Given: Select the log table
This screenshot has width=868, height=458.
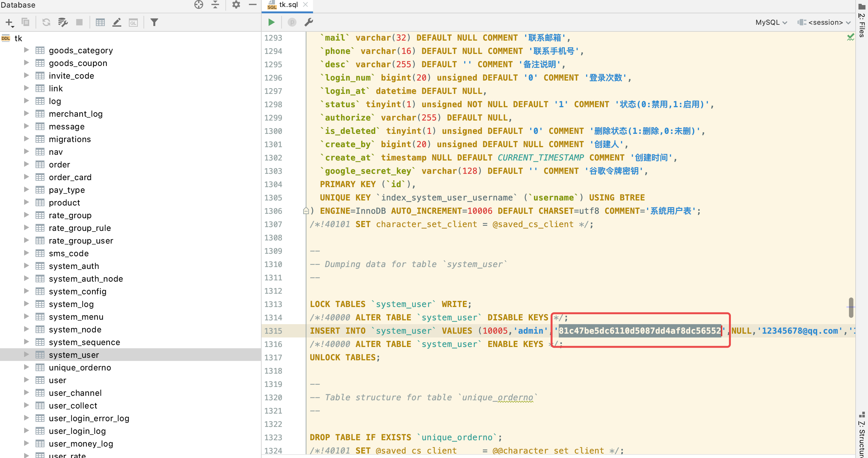Looking at the screenshot, I should pos(55,101).
